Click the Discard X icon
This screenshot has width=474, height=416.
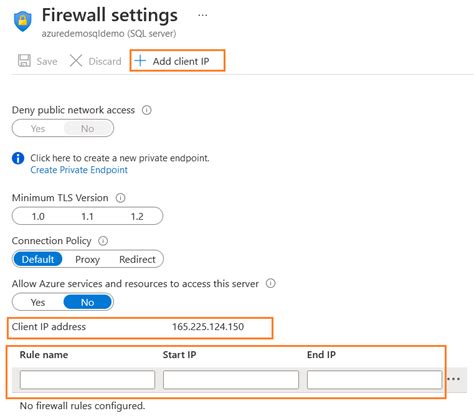click(76, 61)
